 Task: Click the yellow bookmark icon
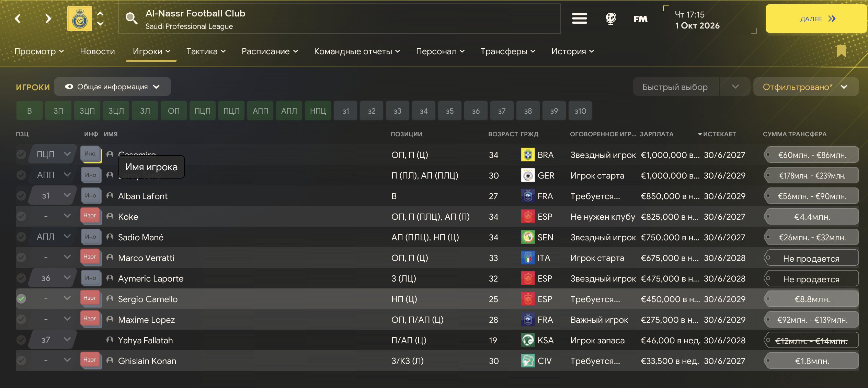tap(841, 51)
